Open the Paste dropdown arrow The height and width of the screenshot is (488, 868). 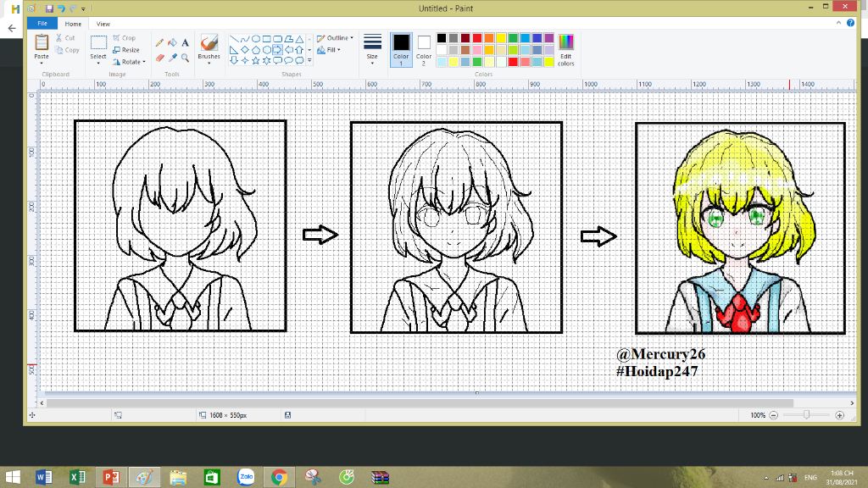click(x=42, y=63)
